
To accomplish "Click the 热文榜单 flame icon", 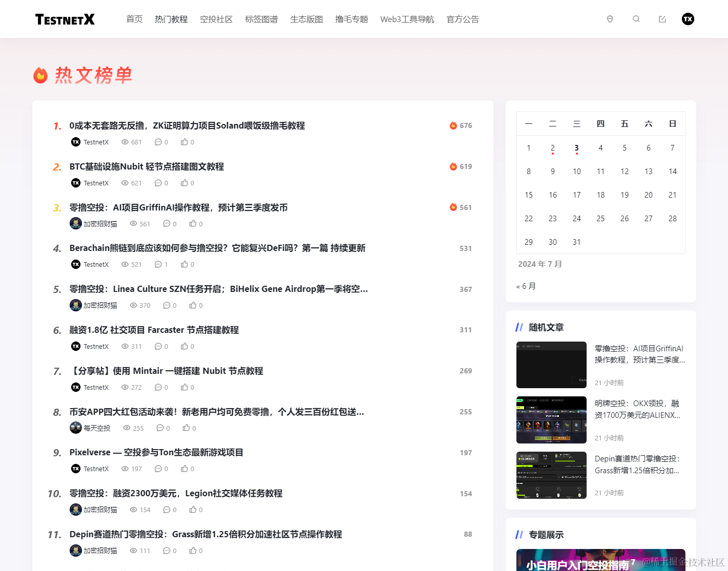I will coord(40,75).
